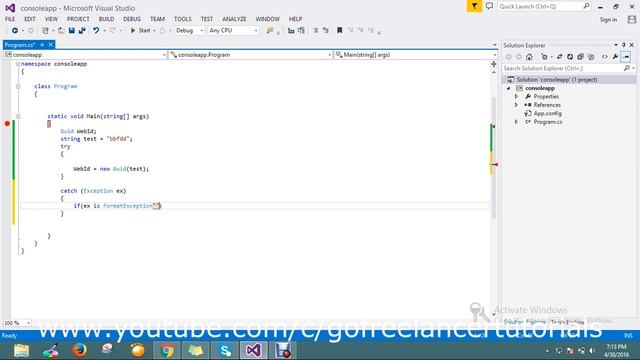
Task: Pin the Program.cs tab
Action: coord(42,45)
